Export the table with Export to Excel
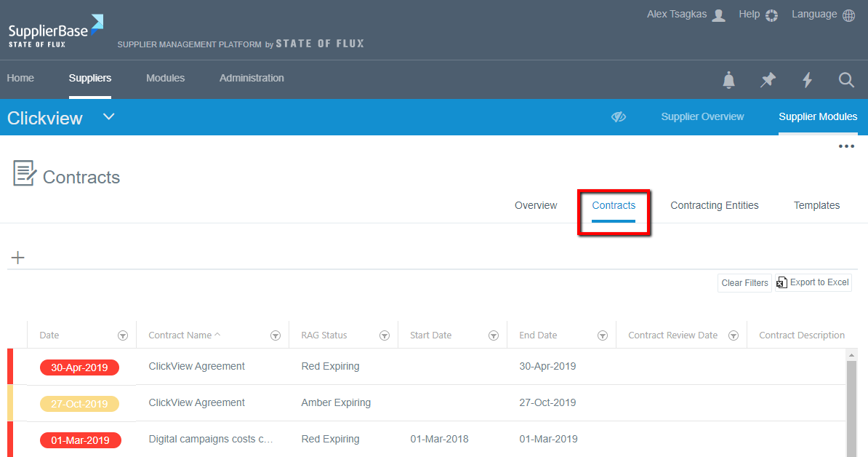Screen dimensions: 868x457 point(813,282)
